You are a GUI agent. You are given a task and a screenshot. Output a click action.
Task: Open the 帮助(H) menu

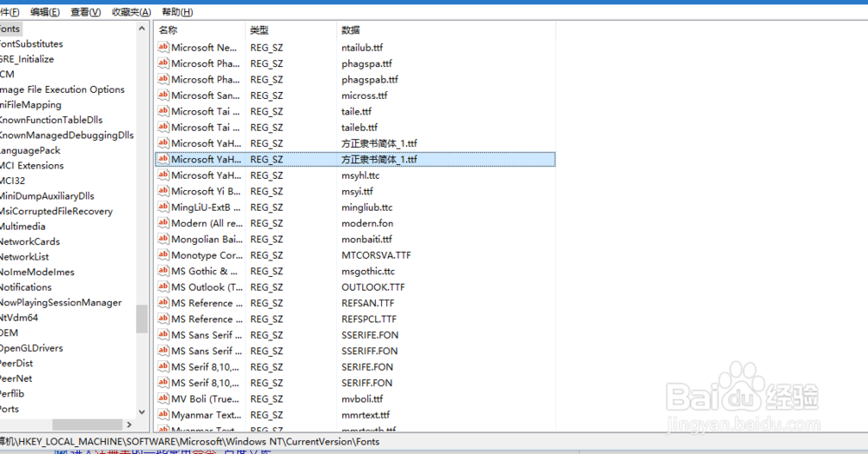tap(177, 12)
